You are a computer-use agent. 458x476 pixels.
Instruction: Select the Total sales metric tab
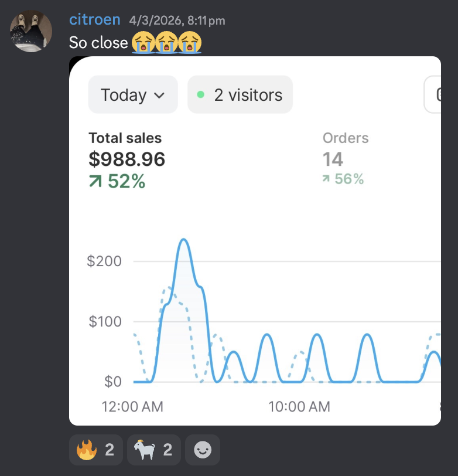click(x=127, y=160)
